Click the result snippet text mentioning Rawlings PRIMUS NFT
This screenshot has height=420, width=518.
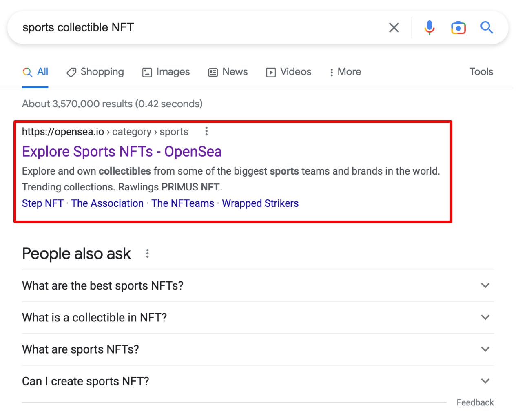click(x=231, y=179)
